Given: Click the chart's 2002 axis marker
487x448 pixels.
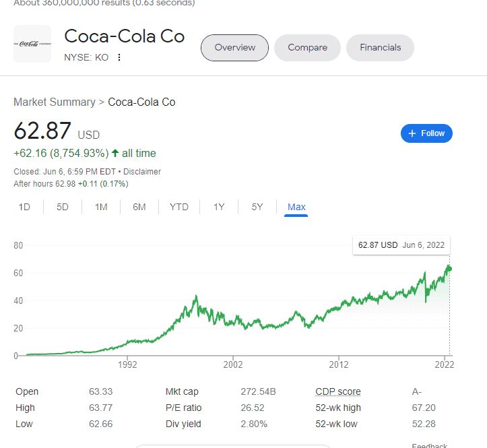Looking at the screenshot, I should click(x=233, y=364).
